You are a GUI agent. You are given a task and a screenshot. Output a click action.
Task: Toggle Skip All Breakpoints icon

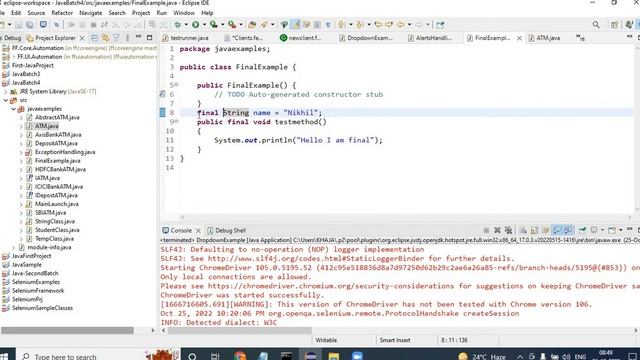tap(56, 25)
